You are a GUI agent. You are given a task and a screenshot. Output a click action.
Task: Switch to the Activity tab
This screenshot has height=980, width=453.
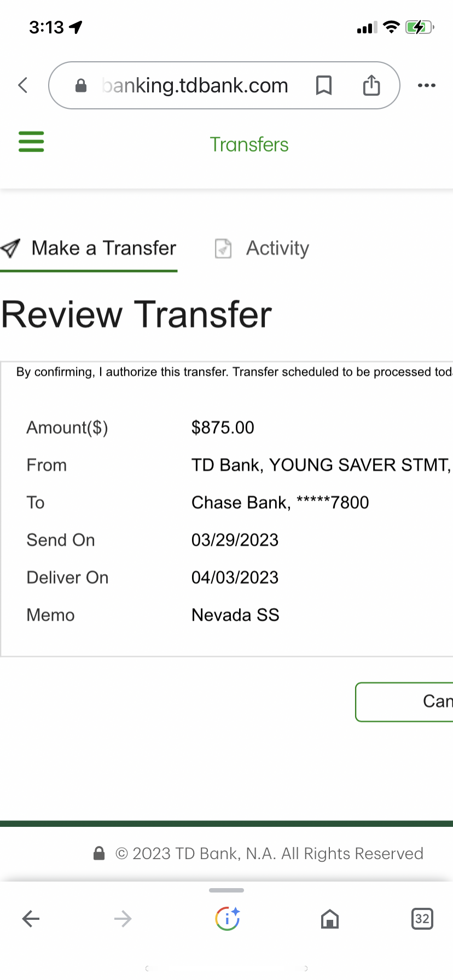click(277, 248)
